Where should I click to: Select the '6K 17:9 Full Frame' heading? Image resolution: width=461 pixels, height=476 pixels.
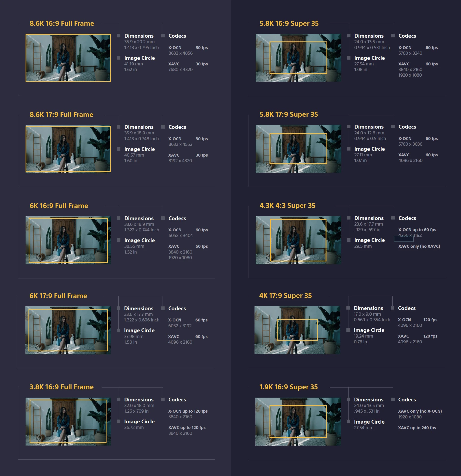(58, 295)
